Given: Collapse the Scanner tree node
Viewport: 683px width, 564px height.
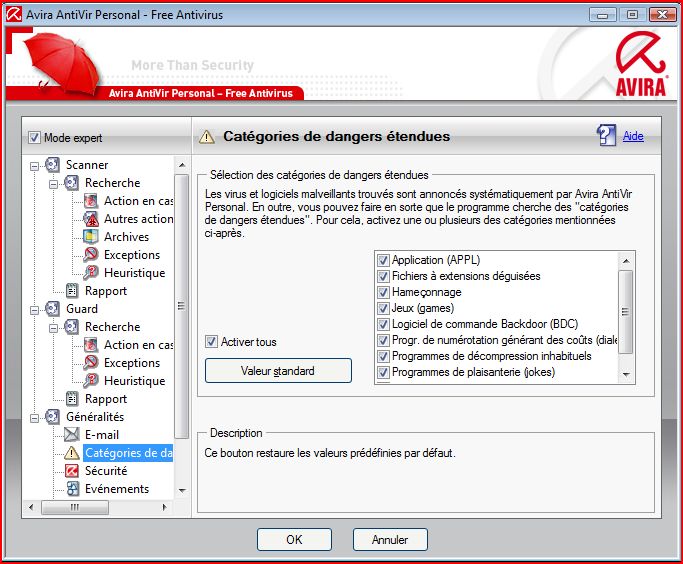Looking at the screenshot, I should (x=34, y=166).
